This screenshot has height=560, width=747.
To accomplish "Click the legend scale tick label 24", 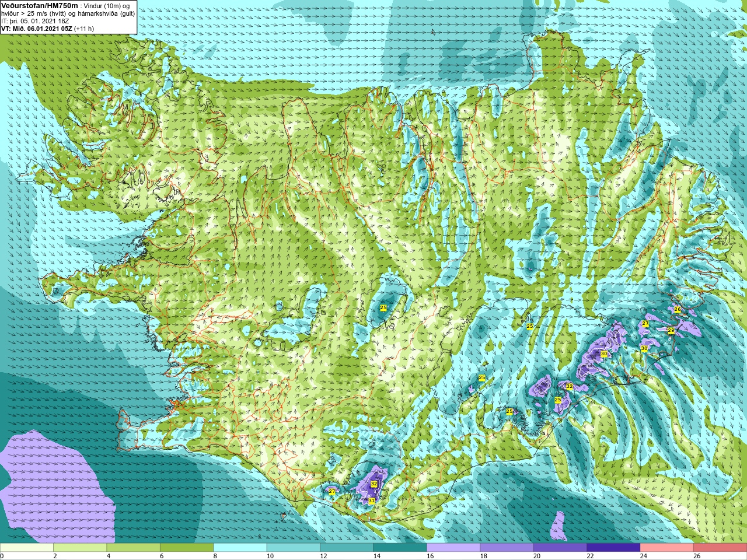I will [644, 556].
